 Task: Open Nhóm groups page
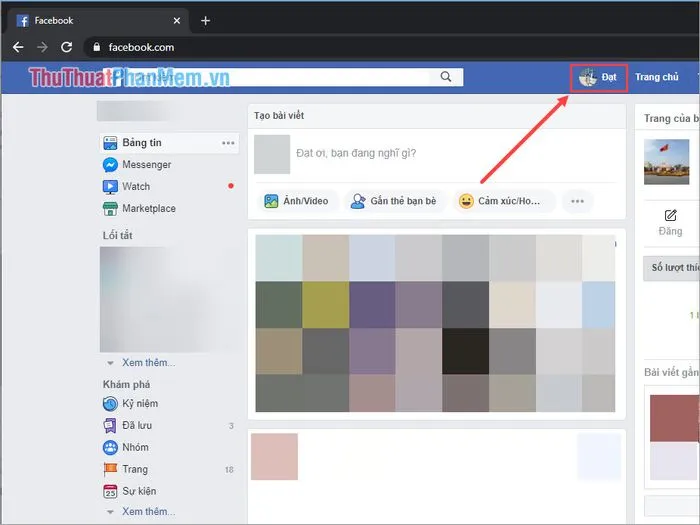(135, 447)
